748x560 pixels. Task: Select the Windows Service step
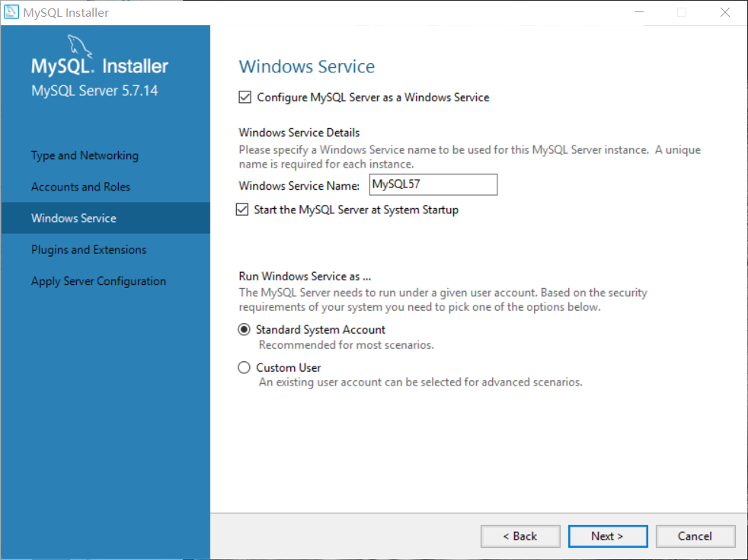point(73,218)
